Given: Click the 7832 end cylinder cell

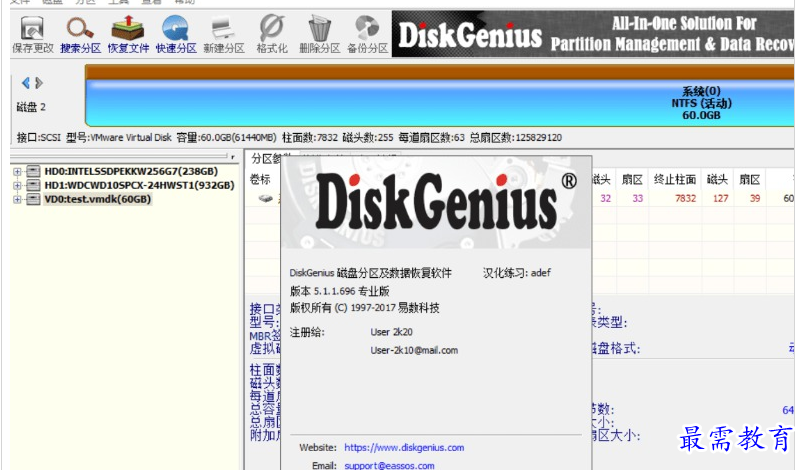Looking at the screenshot, I should (x=686, y=199).
